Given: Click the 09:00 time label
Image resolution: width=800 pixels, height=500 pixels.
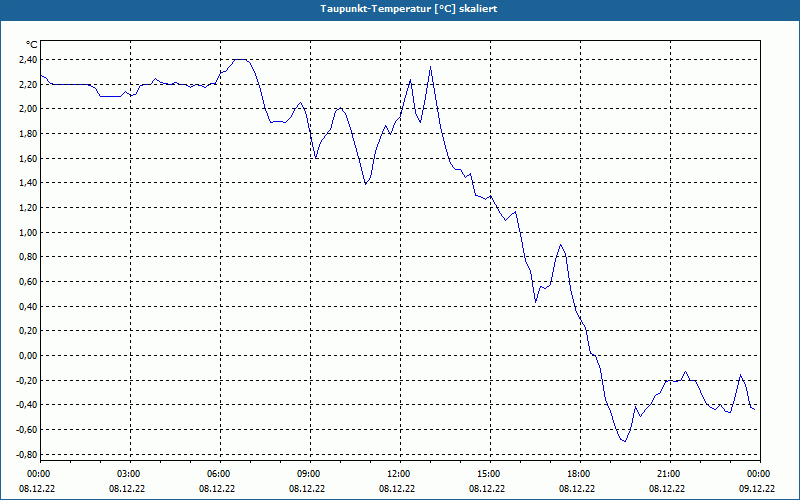Looking at the screenshot, I should pyautogui.click(x=311, y=474).
